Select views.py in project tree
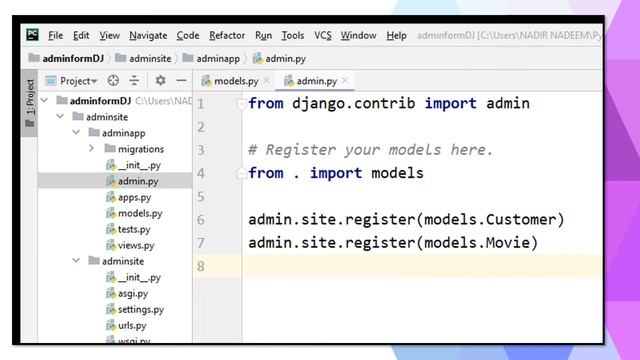Image resolution: width=640 pixels, height=360 pixels. (x=136, y=245)
